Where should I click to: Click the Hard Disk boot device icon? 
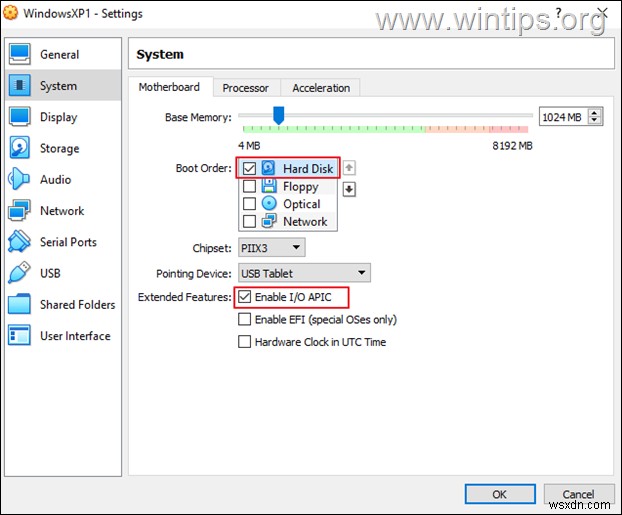(x=269, y=168)
